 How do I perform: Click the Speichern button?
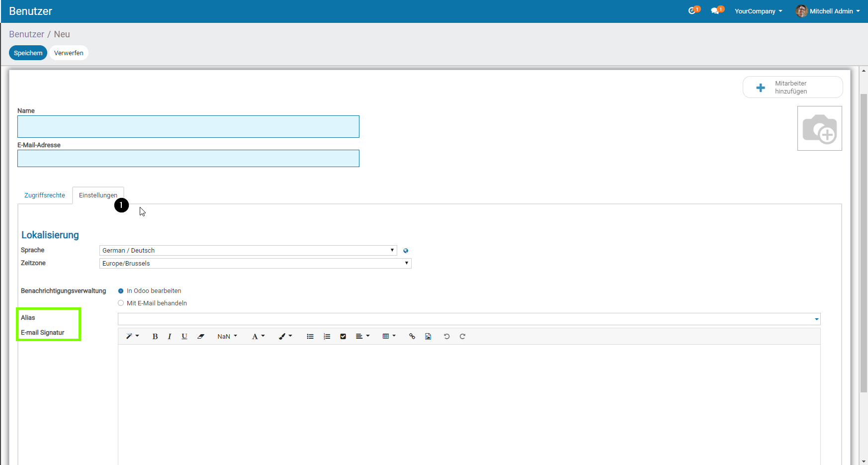tap(28, 53)
